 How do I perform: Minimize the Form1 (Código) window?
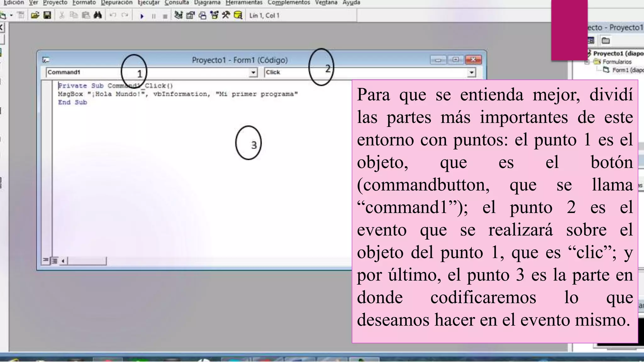point(438,60)
